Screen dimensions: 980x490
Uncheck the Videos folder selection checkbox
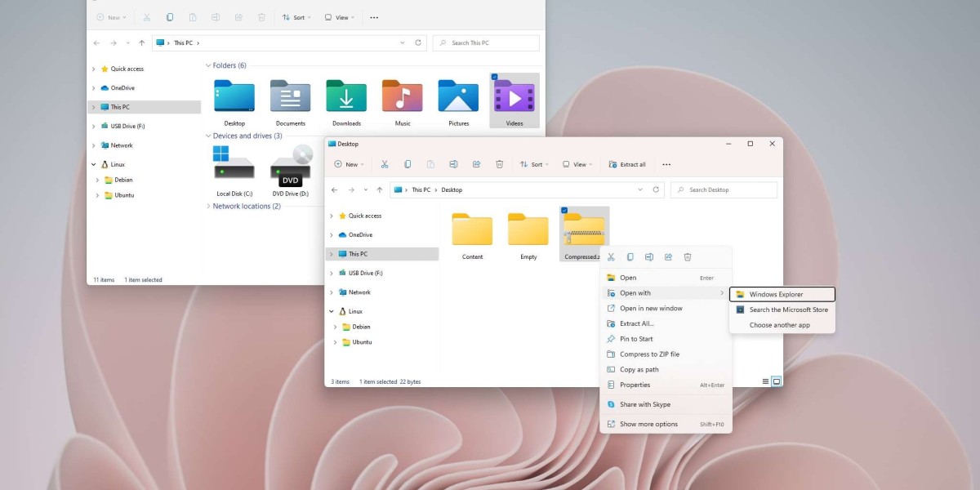pos(495,77)
